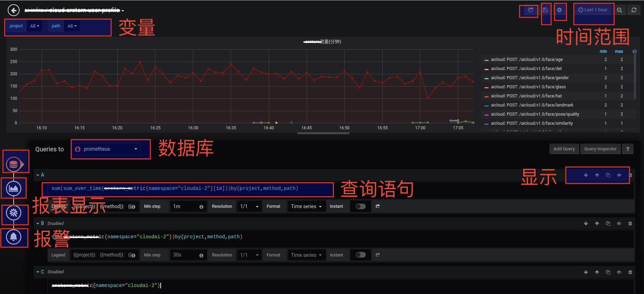Move query B up
The image size is (644, 294).
[597, 224]
